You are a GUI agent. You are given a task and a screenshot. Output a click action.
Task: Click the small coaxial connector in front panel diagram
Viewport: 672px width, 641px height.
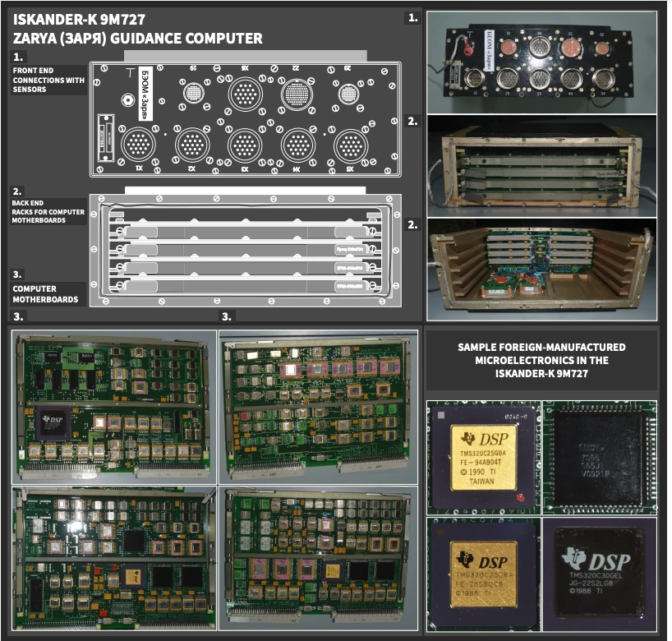coord(128,100)
